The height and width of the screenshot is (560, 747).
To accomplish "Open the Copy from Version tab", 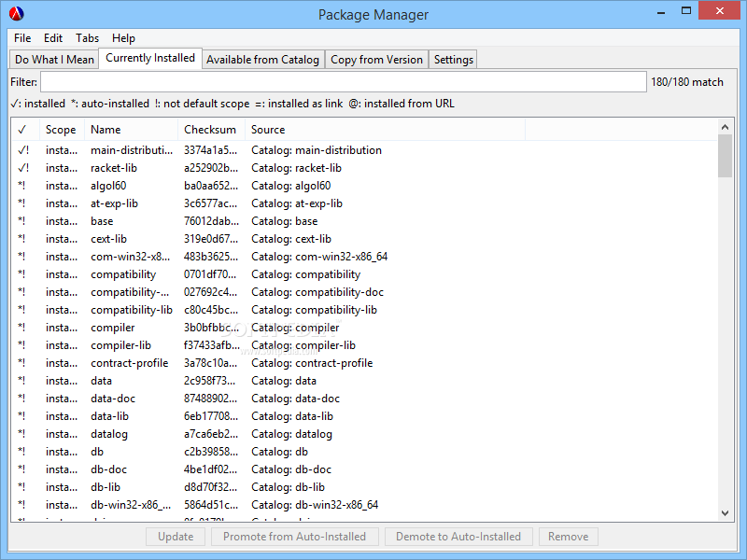I will pyautogui.click(x=376, y=60).
